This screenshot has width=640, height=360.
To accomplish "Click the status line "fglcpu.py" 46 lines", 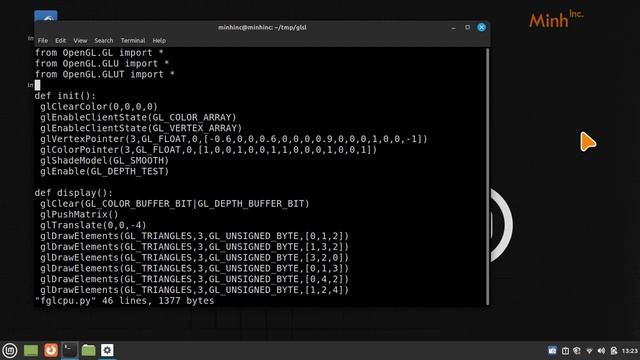I will [124, 301].
